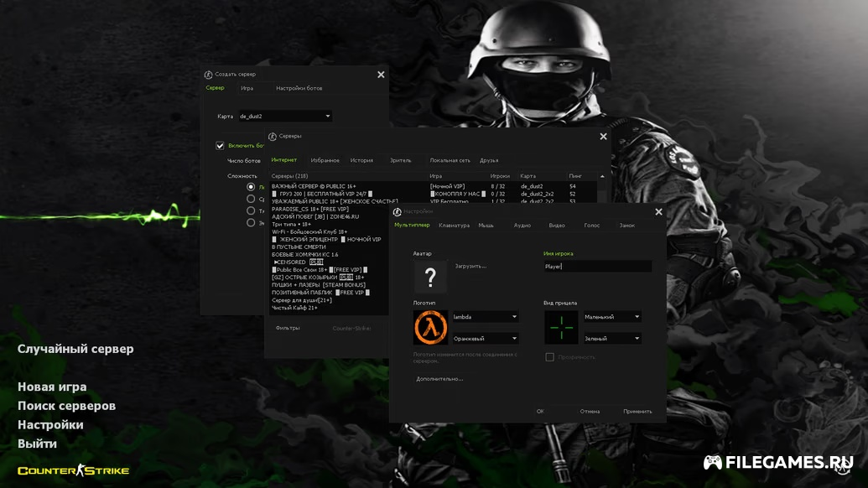Image resolution: width=868 pixels, height=488 pixels.
Task: Select the second difficulty radio button
Action: pyautogui.click(x=251, y=199)
